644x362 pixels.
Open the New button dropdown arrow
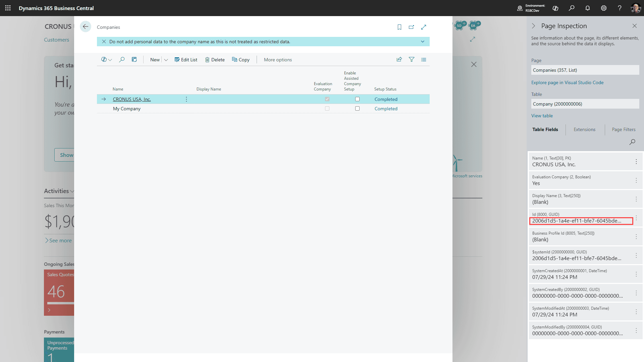coord(166,60)
